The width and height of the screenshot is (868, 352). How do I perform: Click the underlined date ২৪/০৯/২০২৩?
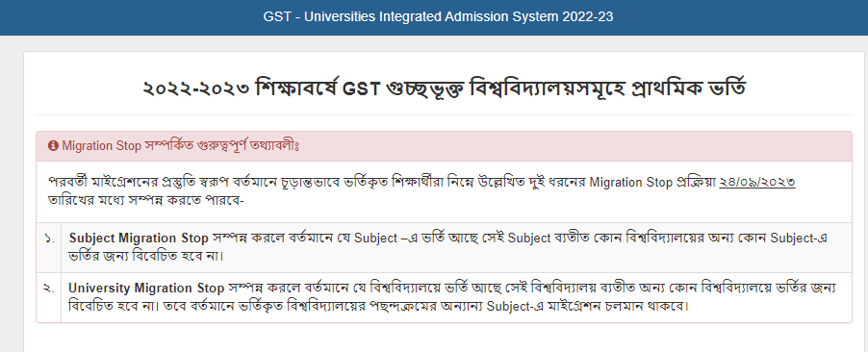pyautogui.click(x=756, y=182)
